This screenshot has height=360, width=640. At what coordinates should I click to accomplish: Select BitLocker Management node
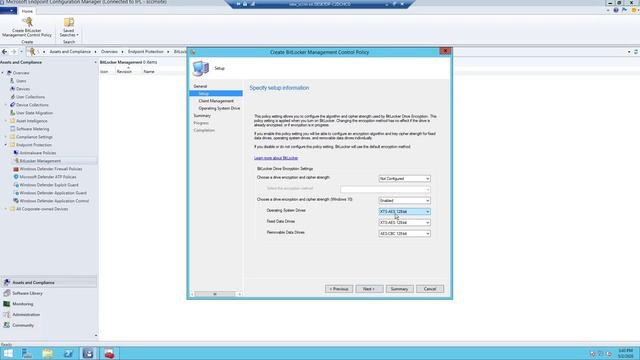(40, 161)
